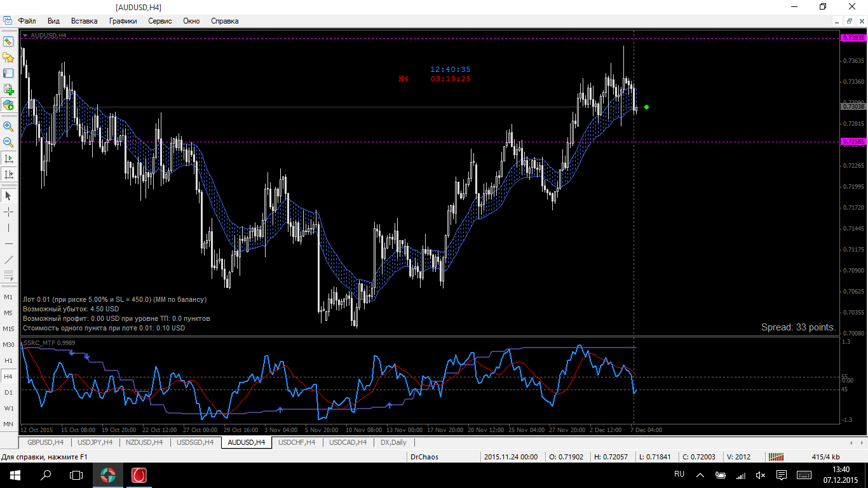
Task: Click the connection status 415/4 kb
Action: [x=826, y=457]
